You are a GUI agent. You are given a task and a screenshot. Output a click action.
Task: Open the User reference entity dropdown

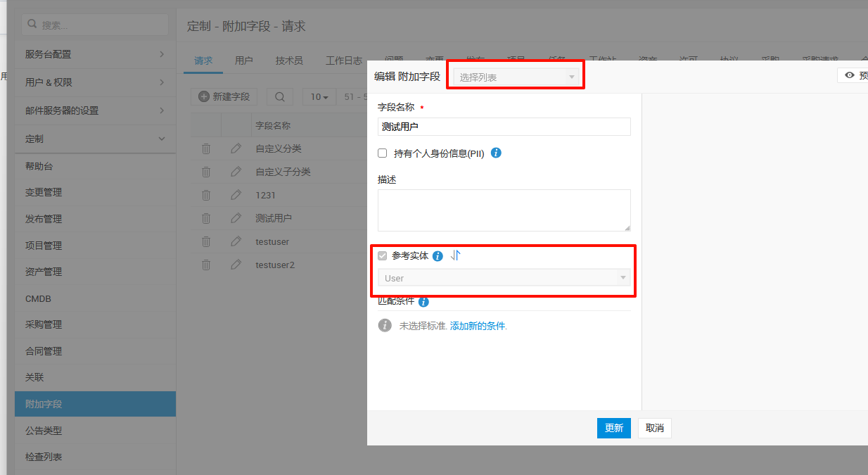coord(504,278)
